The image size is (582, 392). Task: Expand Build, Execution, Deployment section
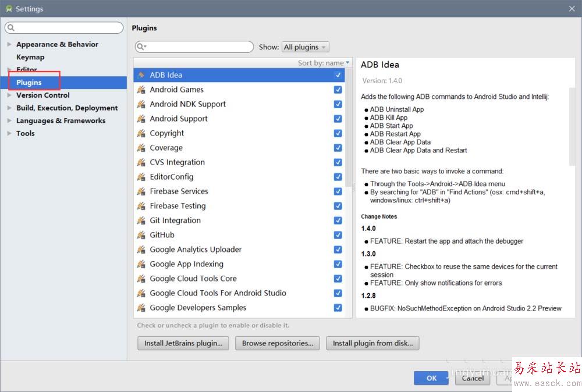point(9,108)
